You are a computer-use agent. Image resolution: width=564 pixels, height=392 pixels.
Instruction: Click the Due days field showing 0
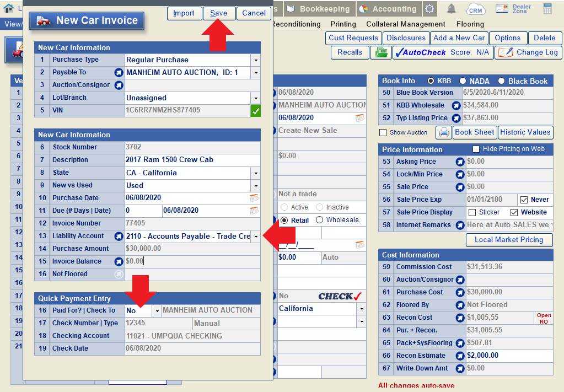(x=143, y=211)
